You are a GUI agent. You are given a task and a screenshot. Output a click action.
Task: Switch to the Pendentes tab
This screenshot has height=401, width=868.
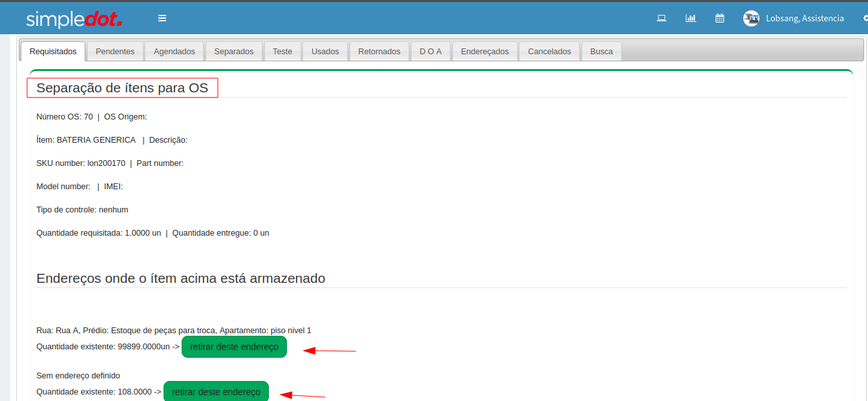[x=115, y=52]
